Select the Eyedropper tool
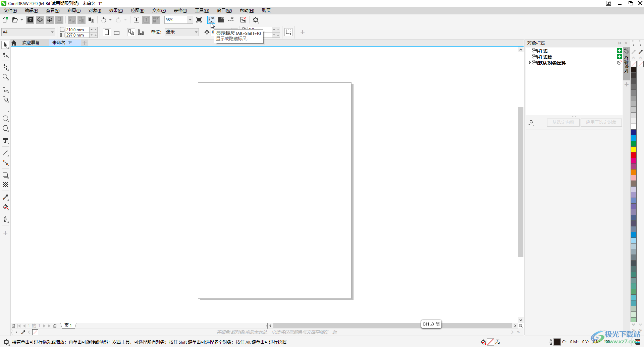644x347 pixels. [x=5, y=197]
